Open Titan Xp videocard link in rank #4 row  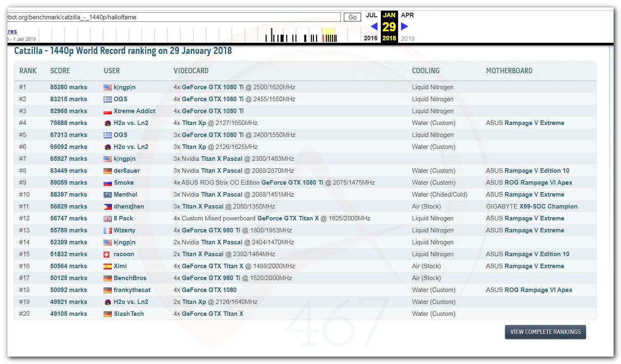point(194,123)
